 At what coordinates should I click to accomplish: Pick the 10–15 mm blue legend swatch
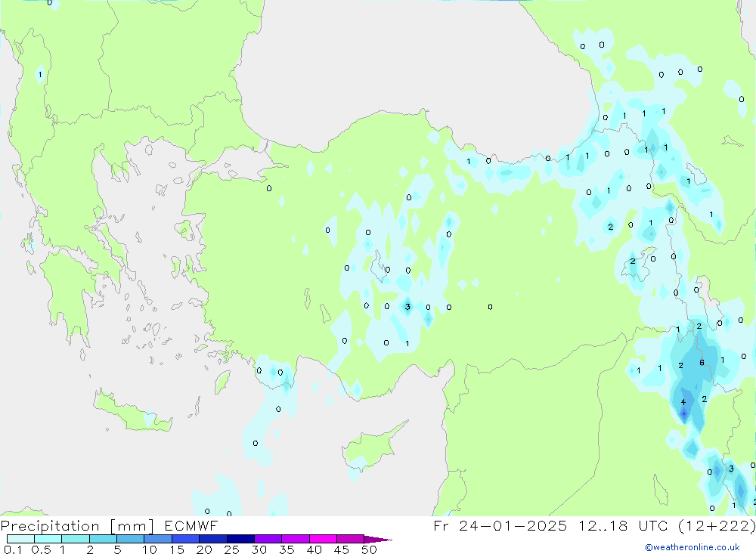coord(158,540)
